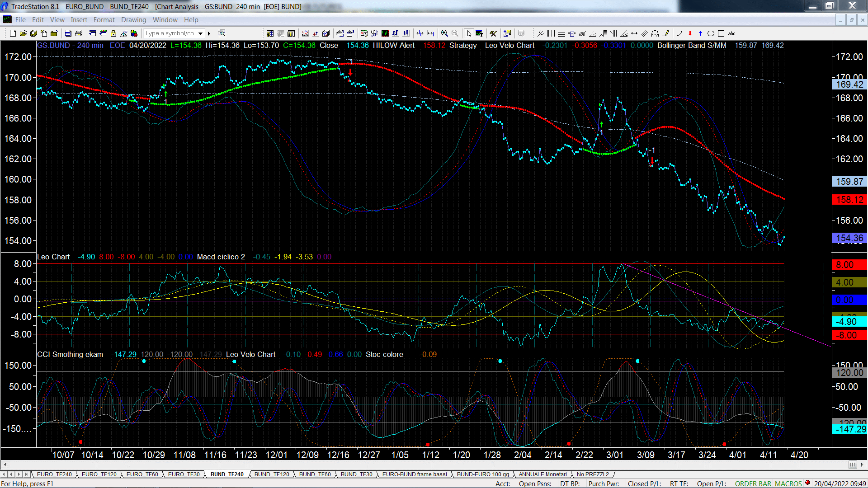The height and width of the screenshot is (488, 868).
Task: Click the hammer and pick tools icon
Action: [x=493, y=33]
